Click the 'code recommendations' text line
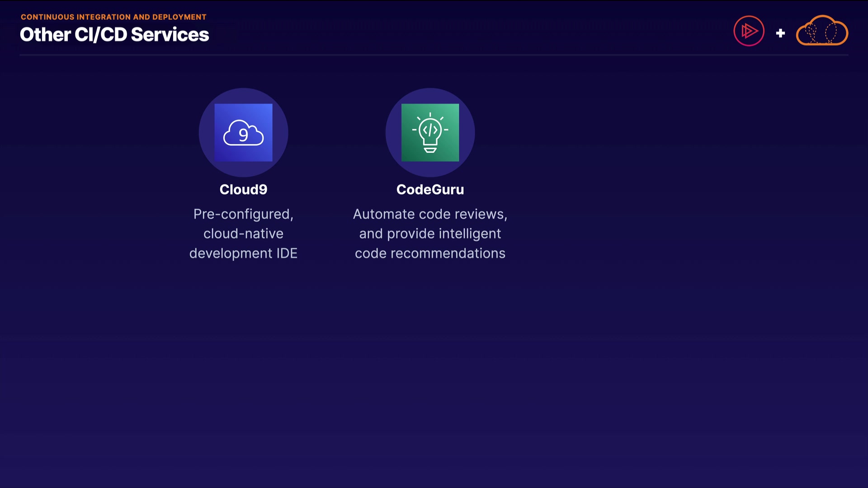This screenshot has width=868, height=488. coord(430,253)
